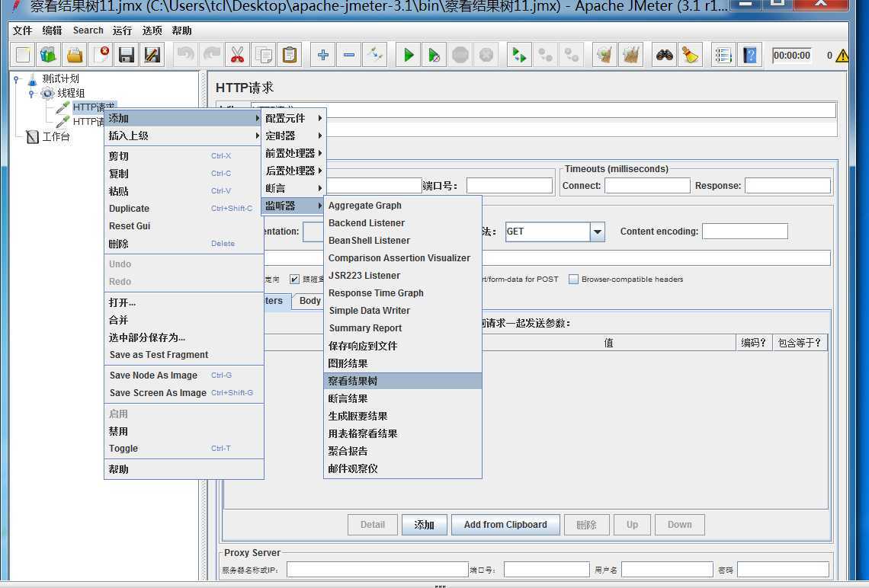This screenshot has height=588, width=869.
Task: Expand the 前置处理器 submenu
Action: pyautogui.click(x=293, y=153)
